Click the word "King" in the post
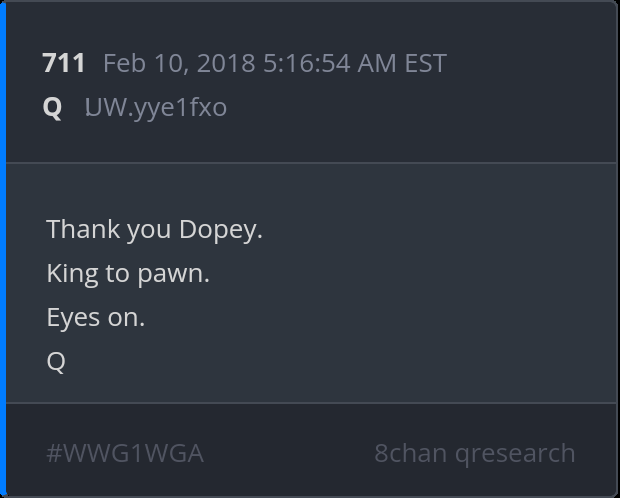The image size is (620, 498). pos(70,273)
